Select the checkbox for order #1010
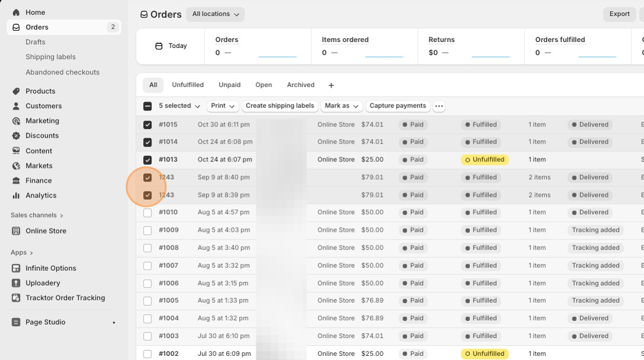Image resolution: width=644 pixels, height=360 pixels. pyautogui.click(x=147, y=212)
